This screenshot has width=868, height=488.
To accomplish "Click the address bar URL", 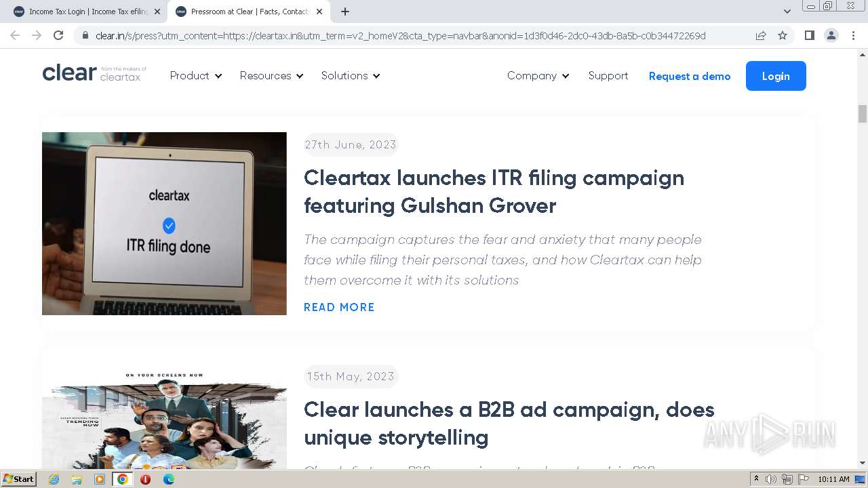I will (400, 35).
